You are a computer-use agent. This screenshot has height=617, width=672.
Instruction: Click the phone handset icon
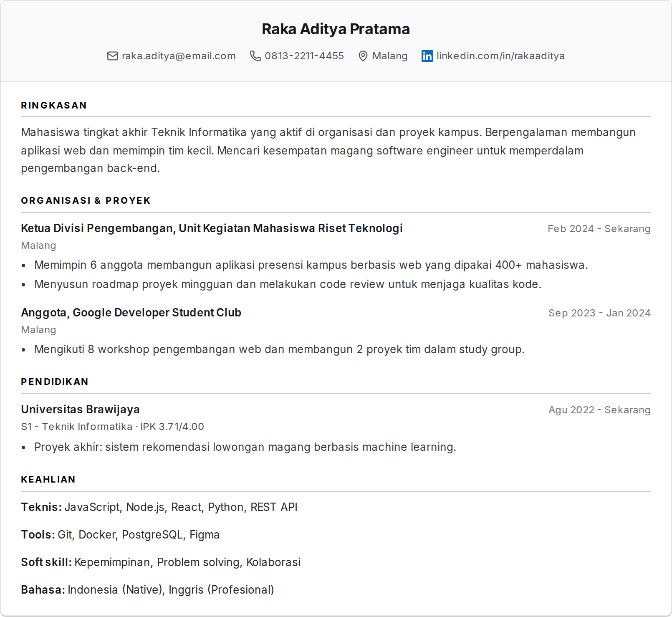tap(255, 56)
